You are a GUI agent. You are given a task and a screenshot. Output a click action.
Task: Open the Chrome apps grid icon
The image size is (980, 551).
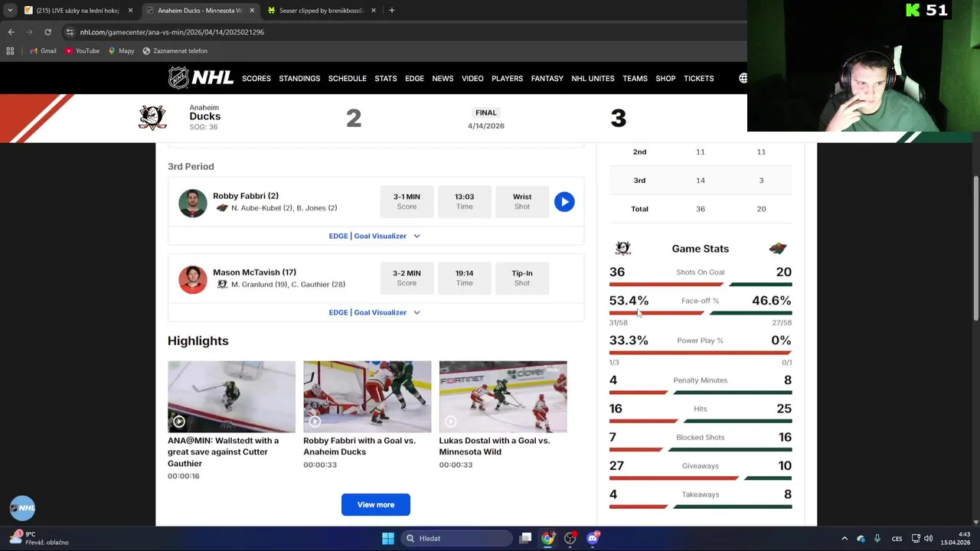pos(10,51)
